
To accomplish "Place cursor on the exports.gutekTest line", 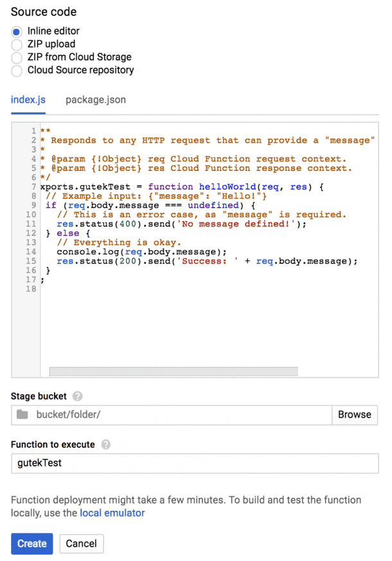I will tap(161, 186).
